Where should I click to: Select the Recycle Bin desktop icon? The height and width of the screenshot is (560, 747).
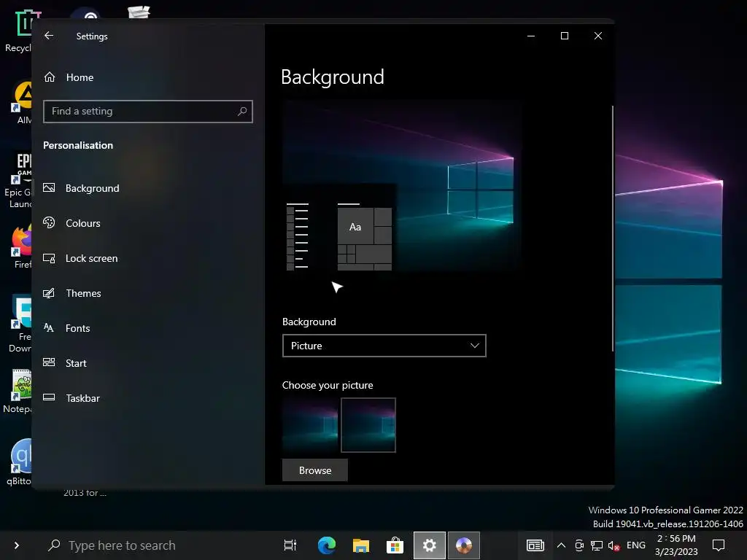pyautogui.click(x=19, y=31)
